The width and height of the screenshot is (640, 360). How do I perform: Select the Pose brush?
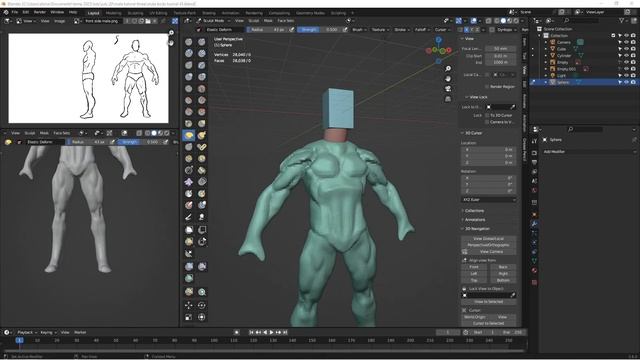202,147
